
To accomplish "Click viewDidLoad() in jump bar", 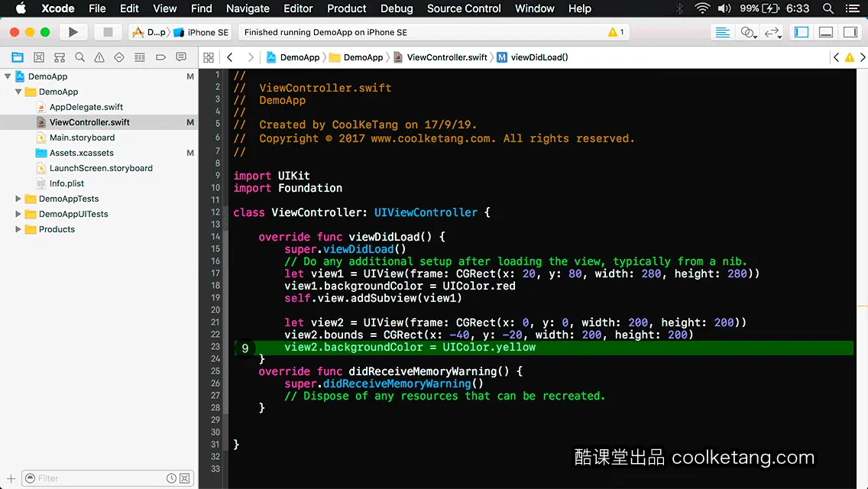I will click(533, 57).
